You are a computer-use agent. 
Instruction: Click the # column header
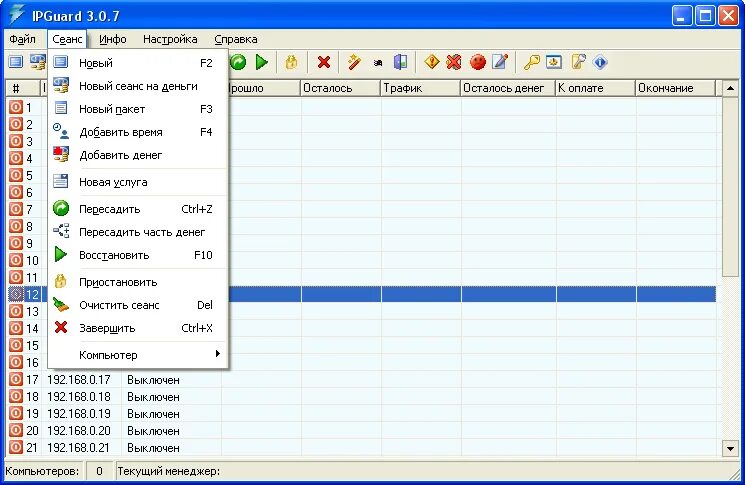[x=23, y=88]
